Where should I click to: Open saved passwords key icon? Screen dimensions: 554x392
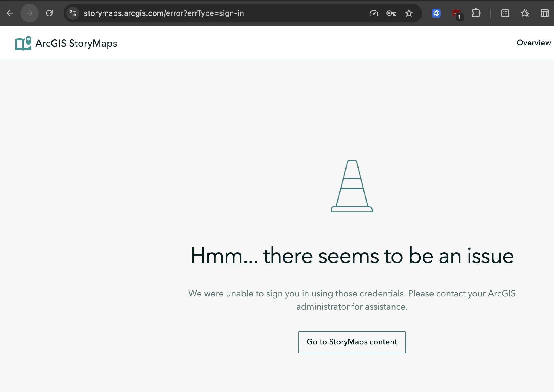pyautogui.click(x=391, y=13)
